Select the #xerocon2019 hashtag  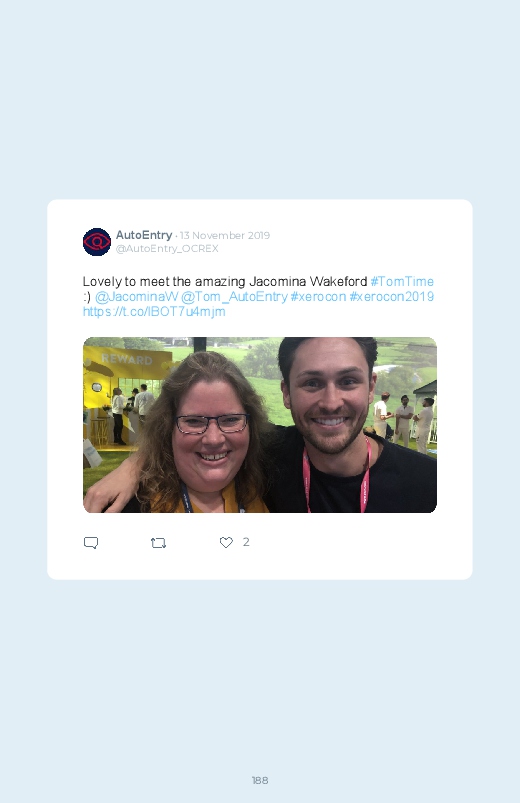(391, 297)
